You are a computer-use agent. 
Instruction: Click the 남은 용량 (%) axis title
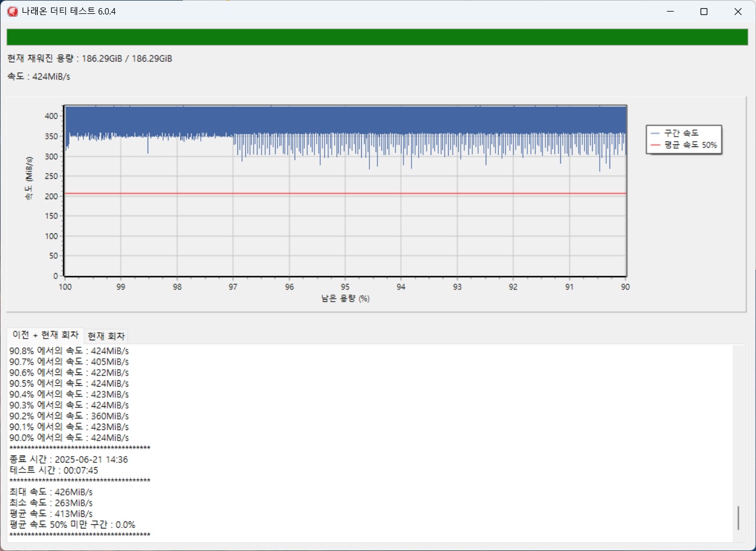tap(345, 299)
